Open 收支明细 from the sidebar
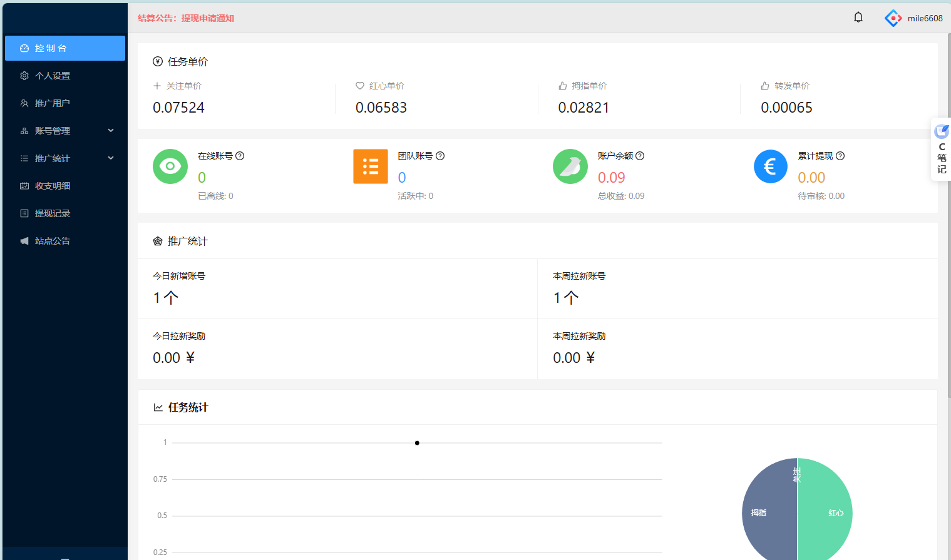 (x=53, y=186)
